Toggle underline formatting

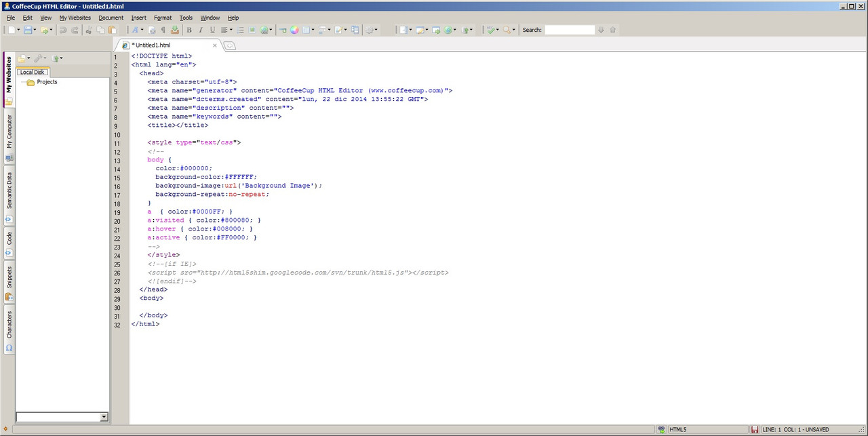(x=212, y=30)
